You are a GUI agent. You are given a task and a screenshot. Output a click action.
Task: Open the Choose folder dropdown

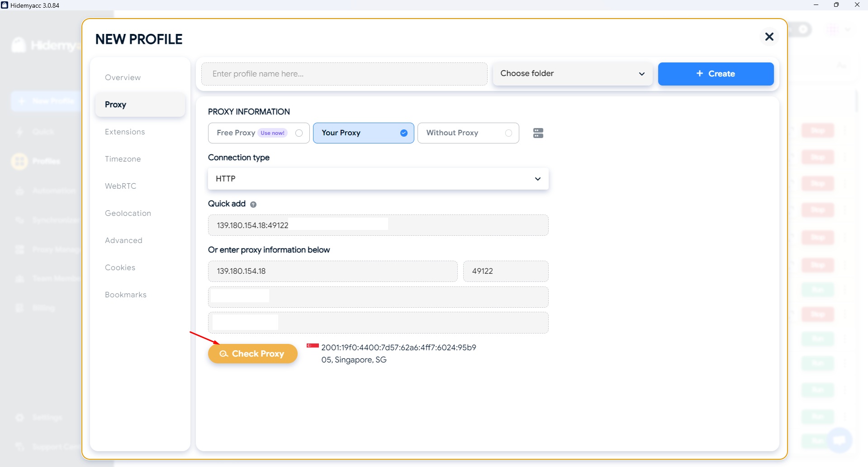572,74
